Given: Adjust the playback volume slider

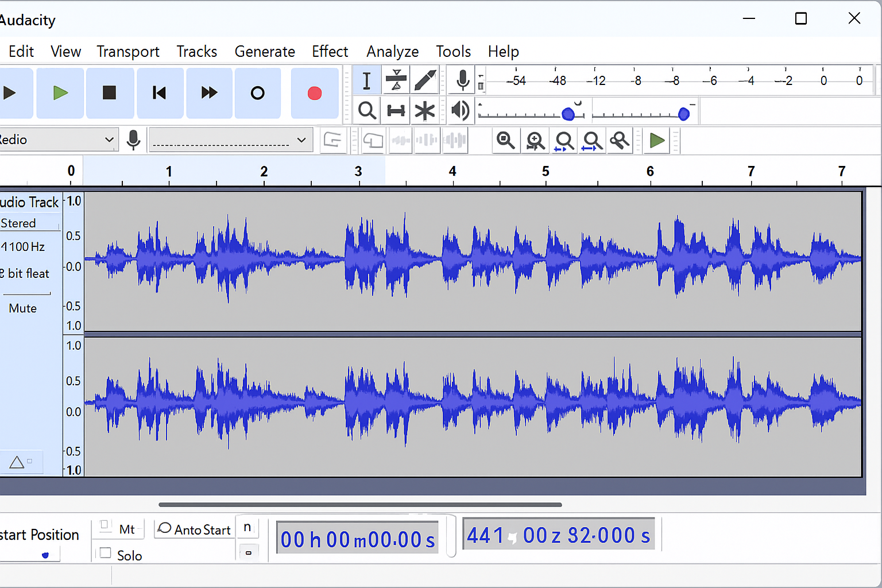Looking at the screenshot, I should [x=568, y=114].
